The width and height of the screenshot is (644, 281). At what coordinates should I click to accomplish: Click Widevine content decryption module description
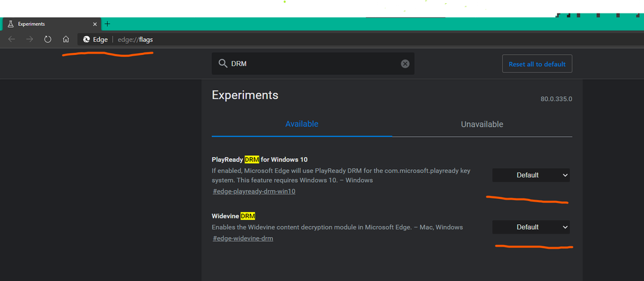[x=337, y=227]
